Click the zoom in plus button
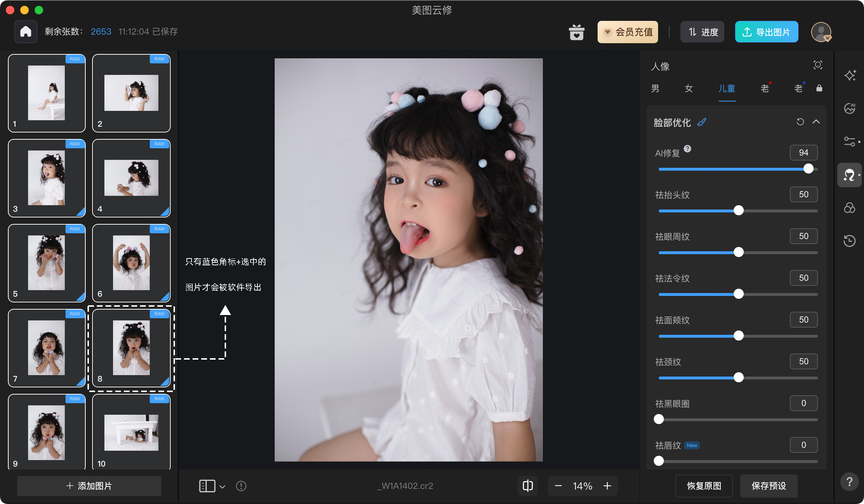 (607, 486)
